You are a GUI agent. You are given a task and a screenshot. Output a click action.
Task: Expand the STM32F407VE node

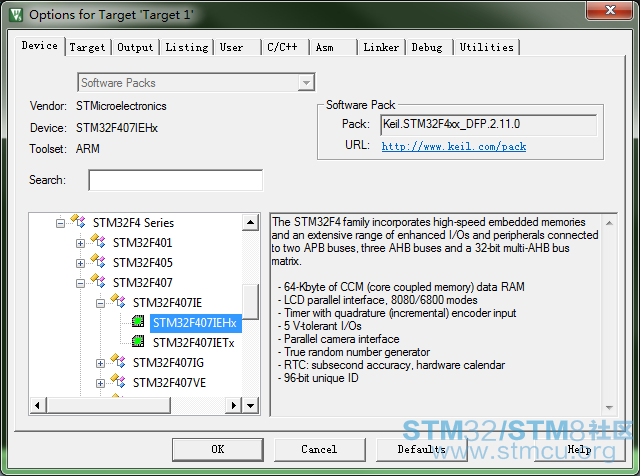[100, 383]
